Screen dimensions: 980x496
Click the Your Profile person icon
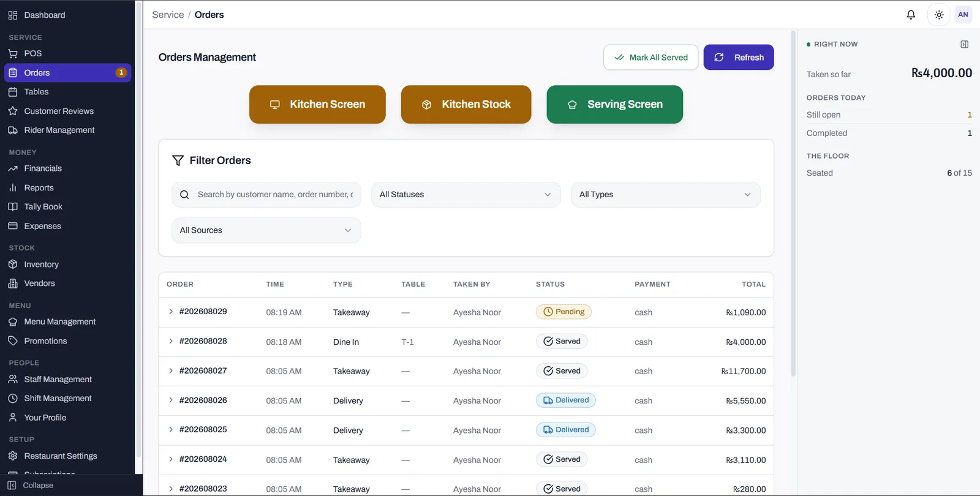[x=13, y=417]
